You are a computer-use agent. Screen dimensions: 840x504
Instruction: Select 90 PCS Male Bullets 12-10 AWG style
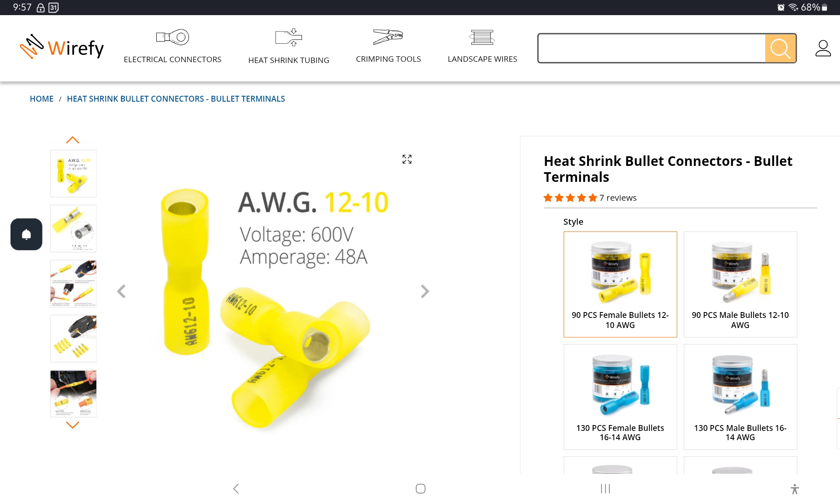click(740, 284)
